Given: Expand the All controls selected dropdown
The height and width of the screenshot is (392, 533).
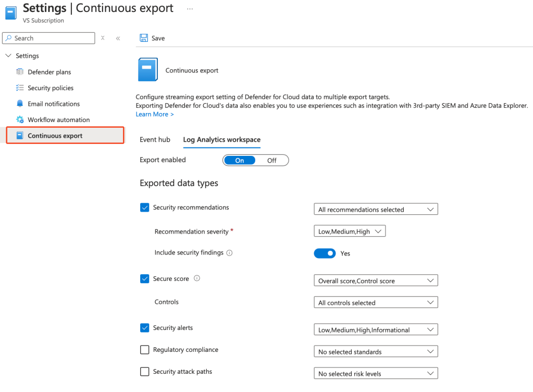Looking at the screenshot, I should [x=376, y=303].
